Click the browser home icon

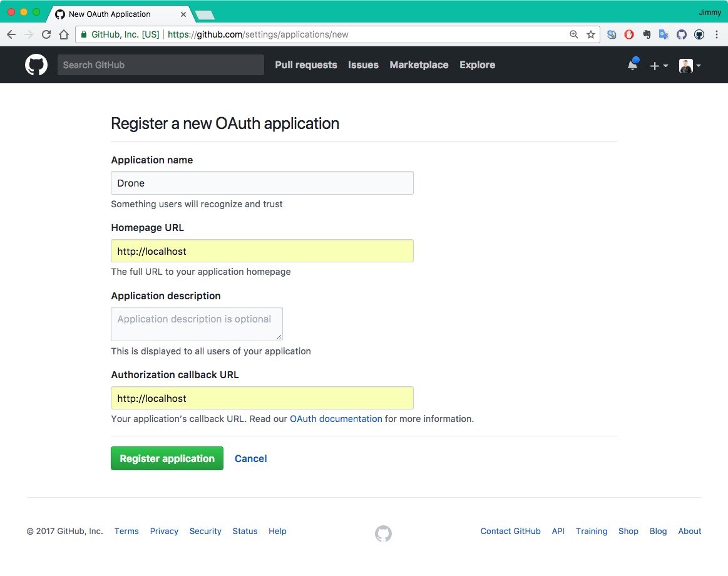pyautogui.click(x=63, y=34)
